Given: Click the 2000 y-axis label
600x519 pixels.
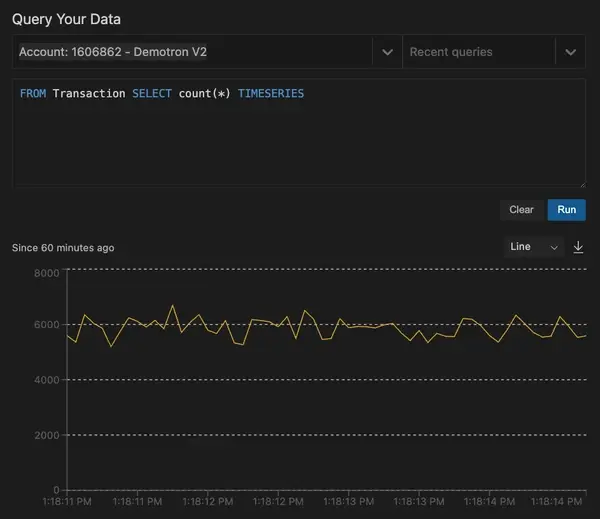Looking at the screenshot, I should (48, 435).
